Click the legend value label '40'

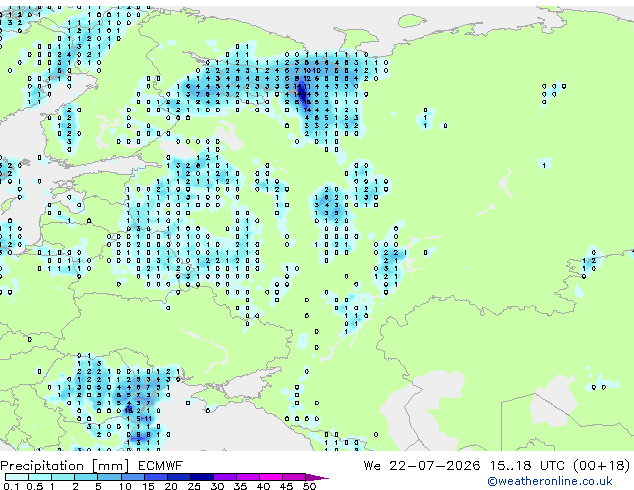(263, 486)
